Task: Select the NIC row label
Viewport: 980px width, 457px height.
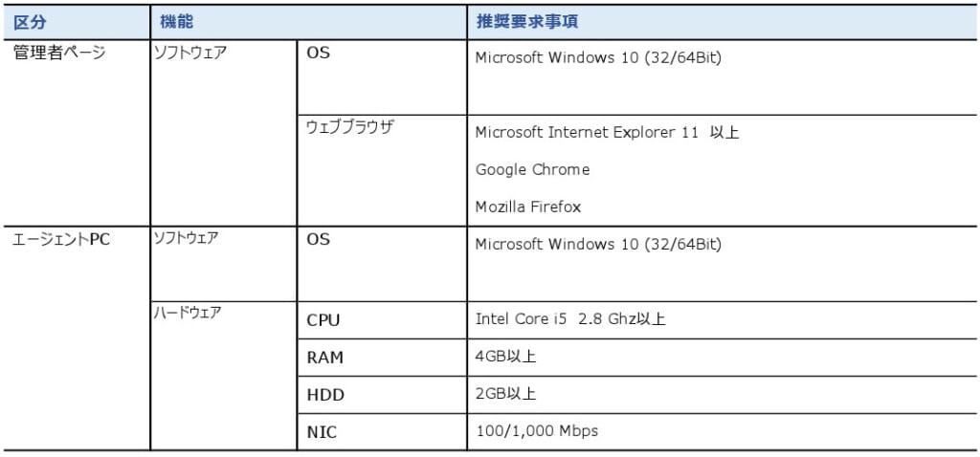Action: tap(322, 432)
